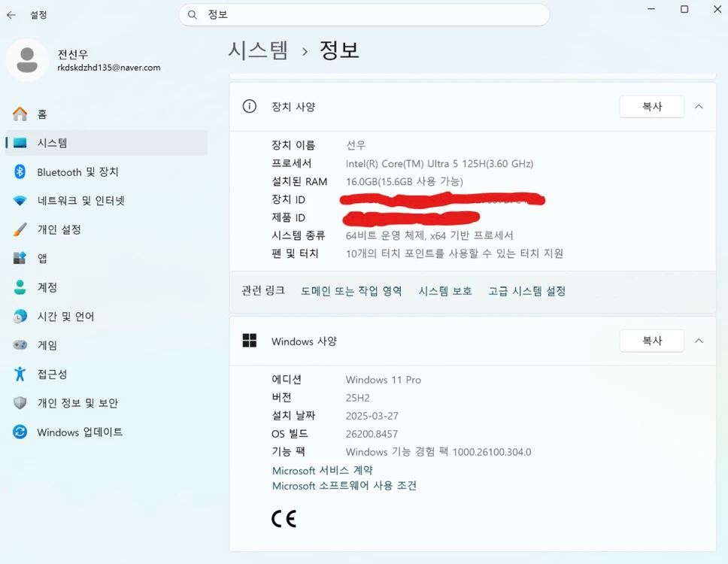Image resolution: width=728 pixels, height=564 pixels.
Task: Open 개인 설정 page
Action: 106,229
